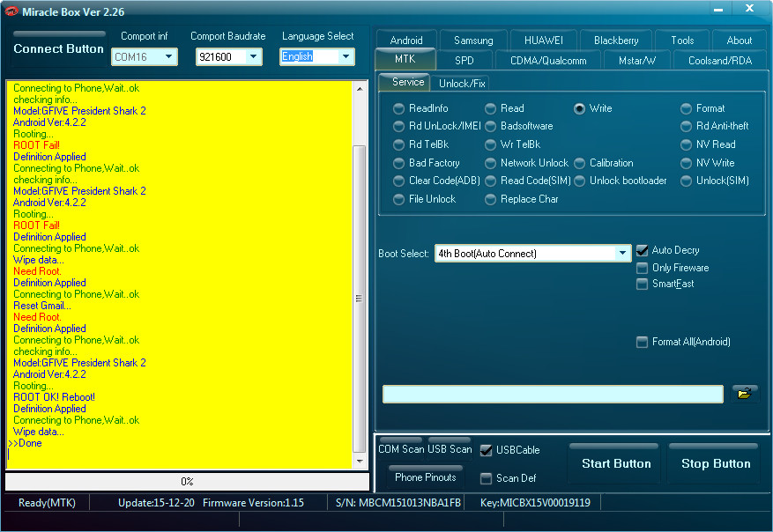Open Phone Pinouts
Image resolution: width=773 pixels, height=532 pixels.
coord(426,477)
